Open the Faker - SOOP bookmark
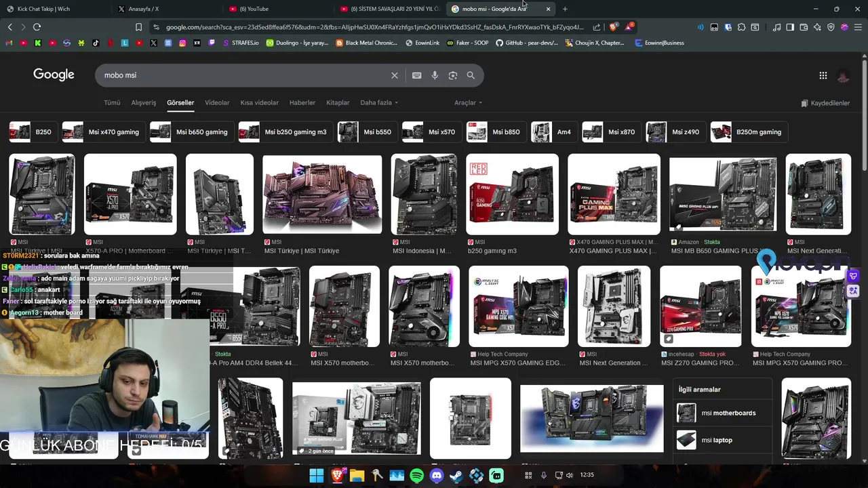The width and height of the screenshot is (868, 488). (x=467, y=43)
